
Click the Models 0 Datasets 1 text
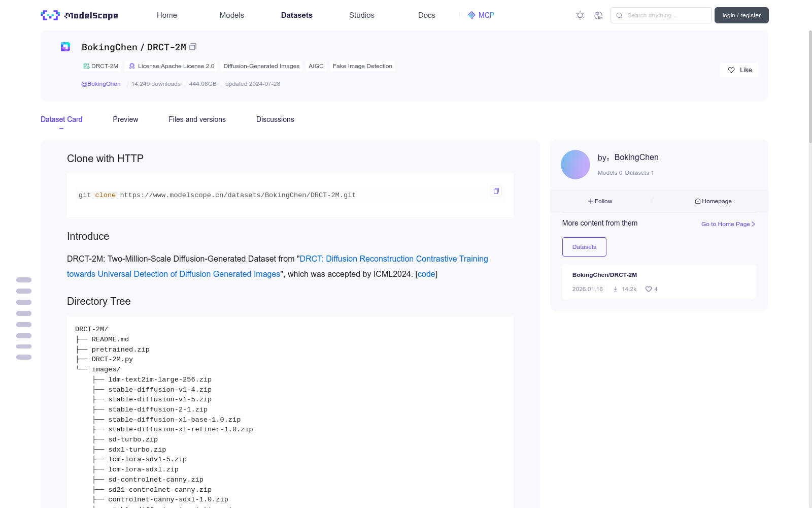point(626,173)
